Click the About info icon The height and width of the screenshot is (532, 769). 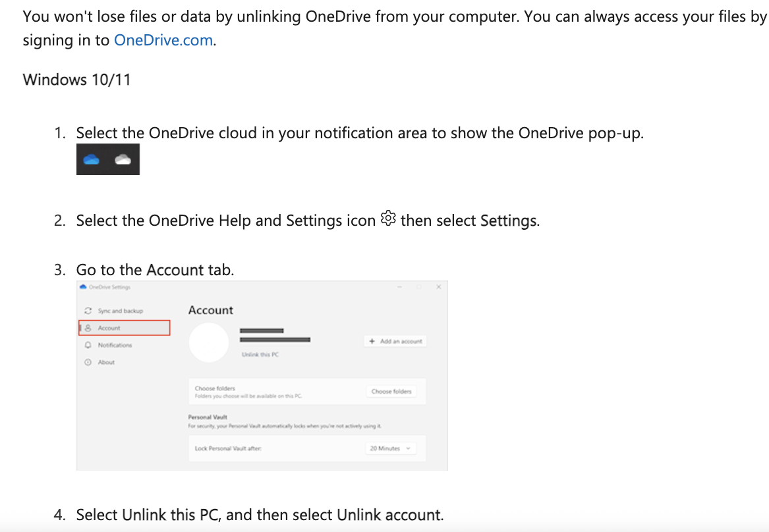[x=87, y=362]
